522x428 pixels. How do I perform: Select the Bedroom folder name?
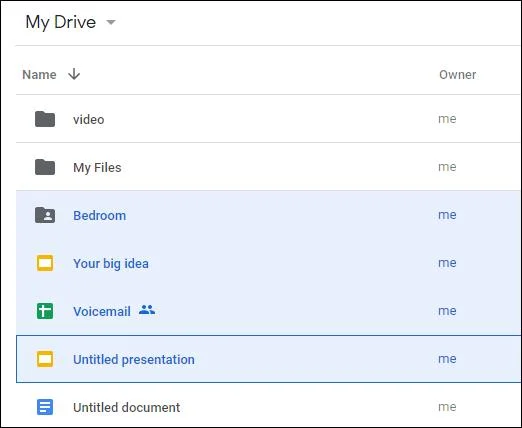pyautogui.click(x=100, y=216)
